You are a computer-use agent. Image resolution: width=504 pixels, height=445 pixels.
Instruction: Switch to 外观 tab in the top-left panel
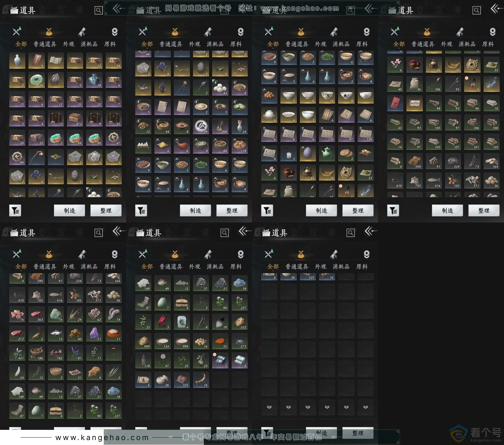[x=69, y=44]
